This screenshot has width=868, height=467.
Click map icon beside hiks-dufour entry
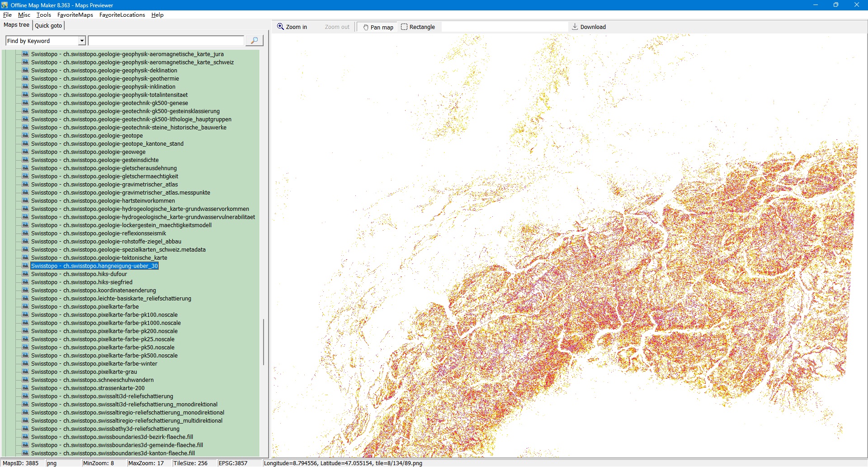click(25, 274)
